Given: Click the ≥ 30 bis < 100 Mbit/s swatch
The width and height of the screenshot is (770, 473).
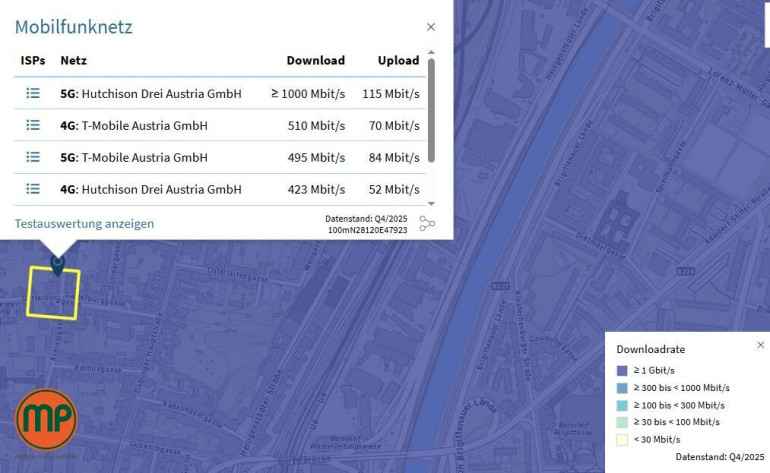Looking at the screenshot, I should tap(622, 422).
